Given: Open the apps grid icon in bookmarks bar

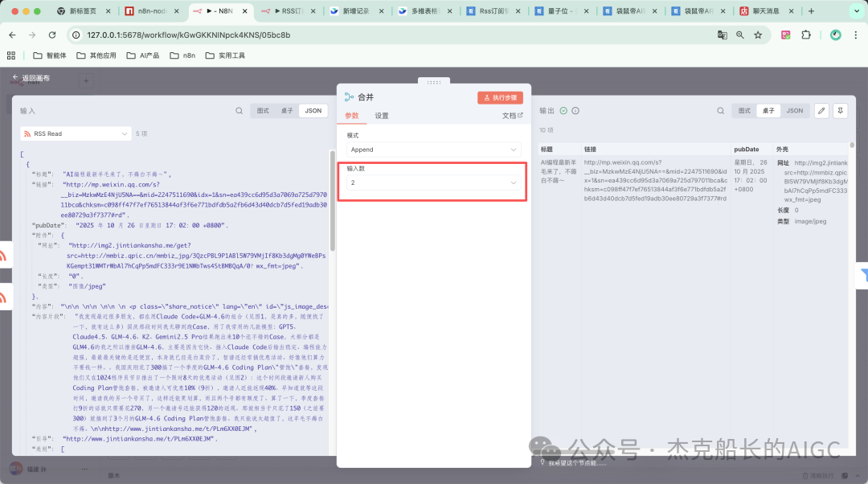Looking at the screenshot, I should pyautogui.click(x=11, y=55).
